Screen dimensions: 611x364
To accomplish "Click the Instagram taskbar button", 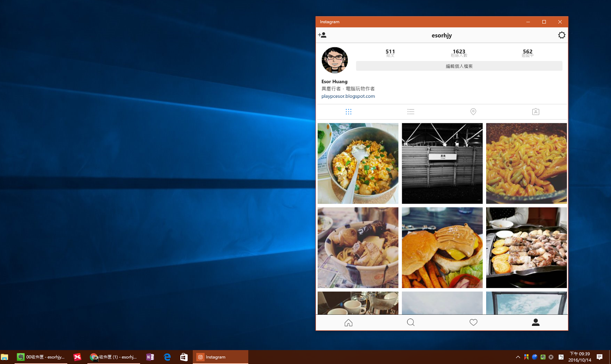I will (x=220, y=357).
